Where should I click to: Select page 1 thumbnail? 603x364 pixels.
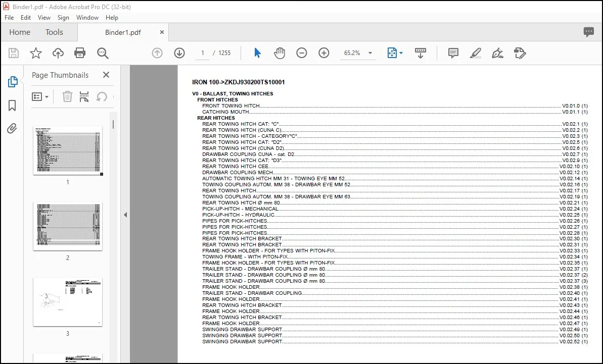68,150
